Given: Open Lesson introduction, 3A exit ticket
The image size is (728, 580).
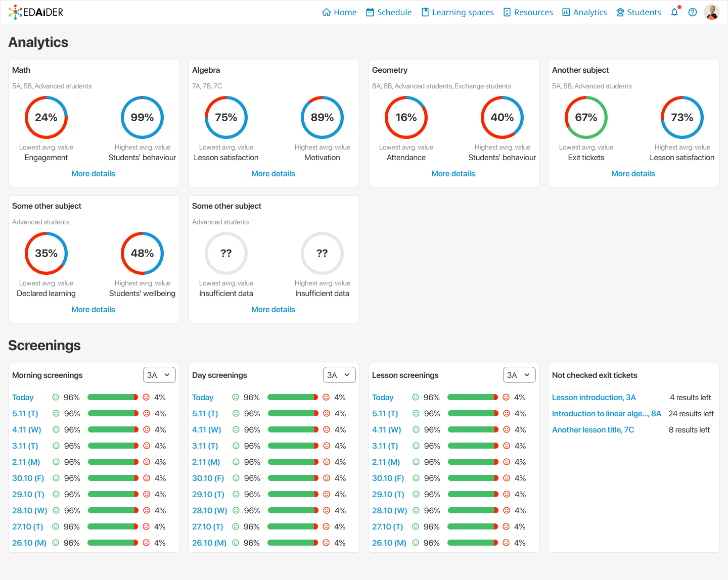Looking at the screenshot, I should click(594, 397).
